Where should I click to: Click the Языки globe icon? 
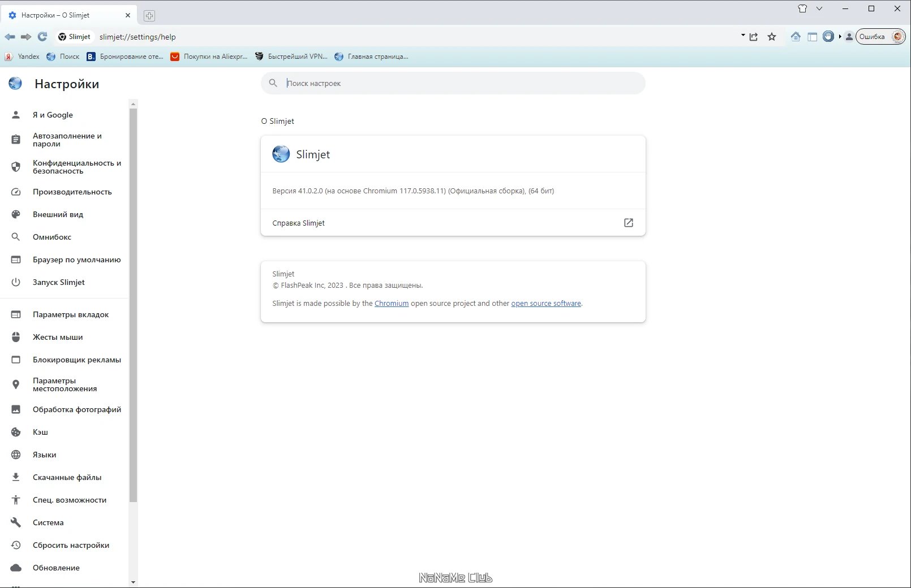point(16,455)
